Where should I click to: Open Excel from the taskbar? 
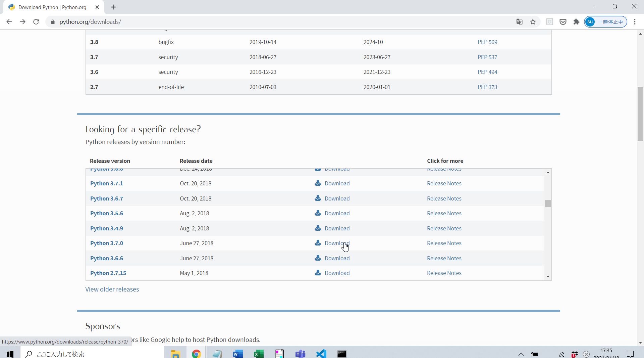tap(259, 354)
